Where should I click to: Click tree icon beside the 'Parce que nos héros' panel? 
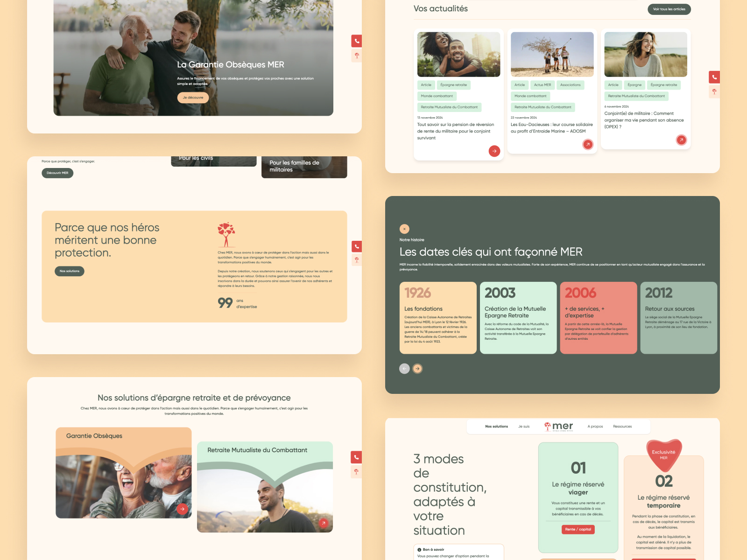coord(357,260)
